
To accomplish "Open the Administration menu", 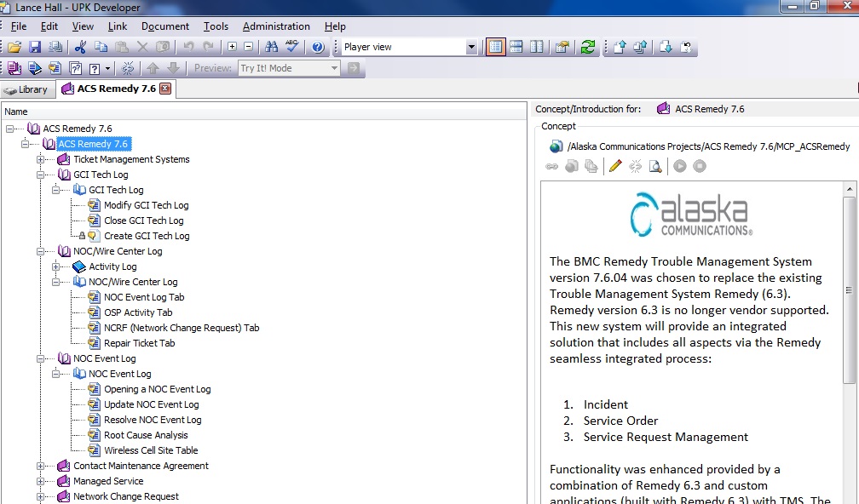I will pos(276,26).
